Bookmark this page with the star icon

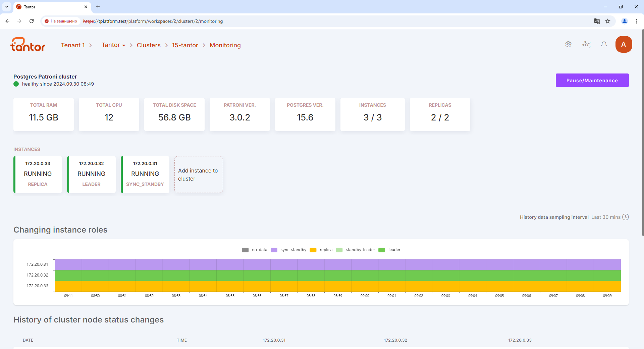click(x=608, y=21)
